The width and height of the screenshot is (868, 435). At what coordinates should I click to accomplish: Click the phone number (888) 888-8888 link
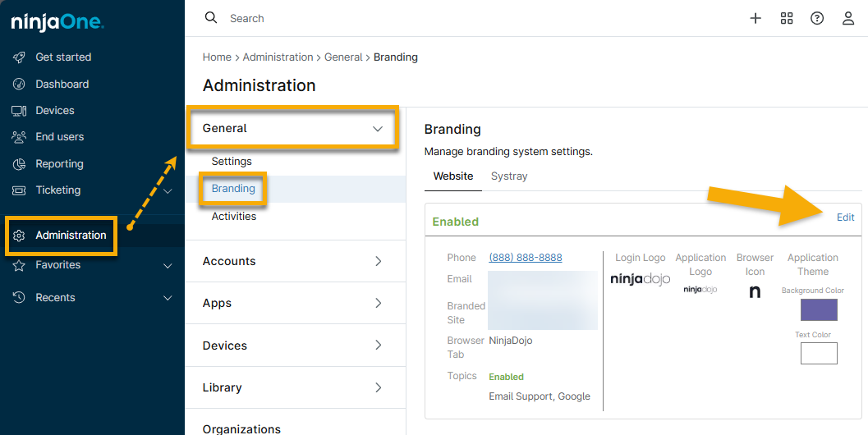point(526,258)
